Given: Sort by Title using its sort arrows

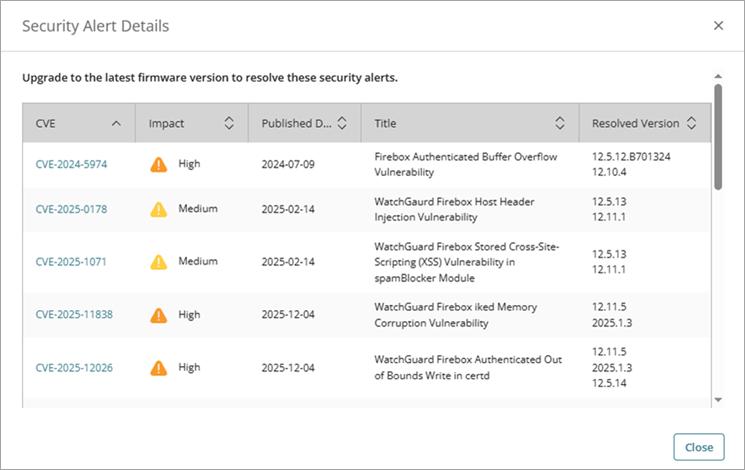Looking at the screenshot, I should tap(560, 123).
